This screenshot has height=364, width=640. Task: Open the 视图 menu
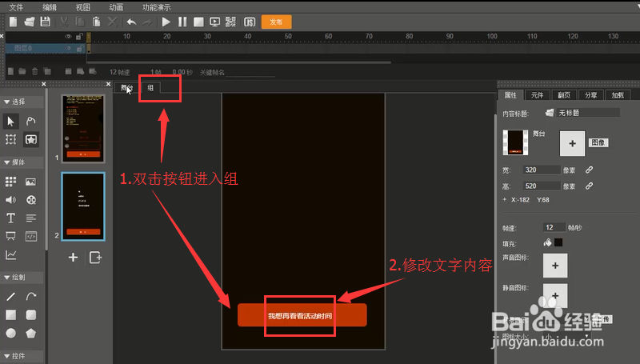[83, 7]
